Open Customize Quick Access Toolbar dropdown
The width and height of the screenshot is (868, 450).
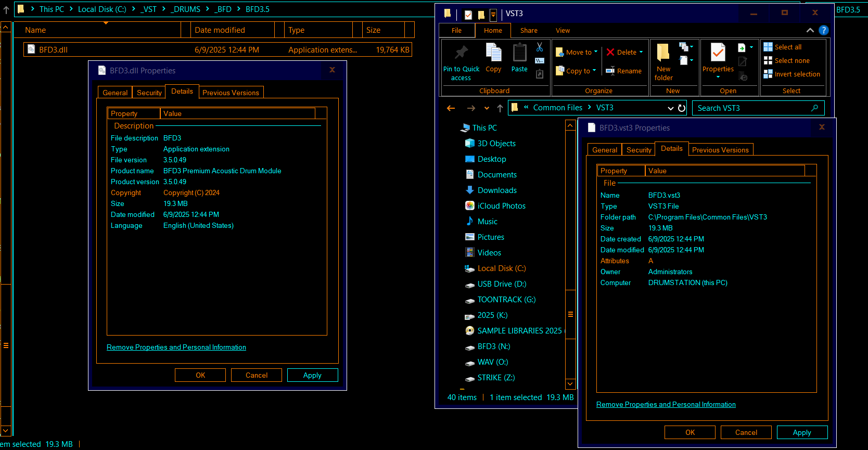click(493, 15)
